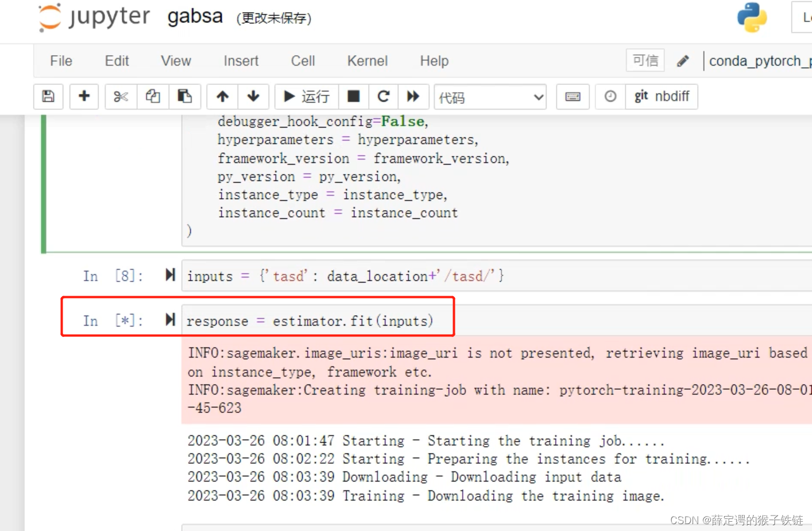812x531 pixels.
Task: Move selected cell down
Action: click(x=253, y=96)
